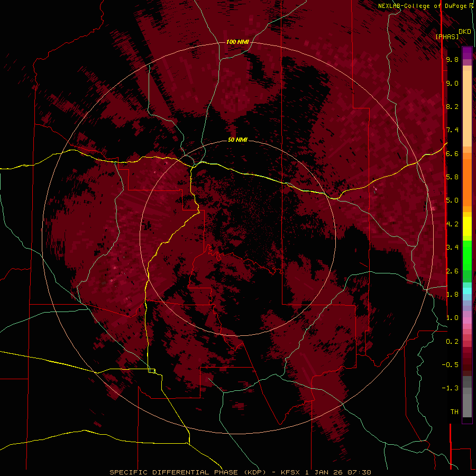Select the 9.0 value on the color scale
Screen dimensions: 476x476
452,83
